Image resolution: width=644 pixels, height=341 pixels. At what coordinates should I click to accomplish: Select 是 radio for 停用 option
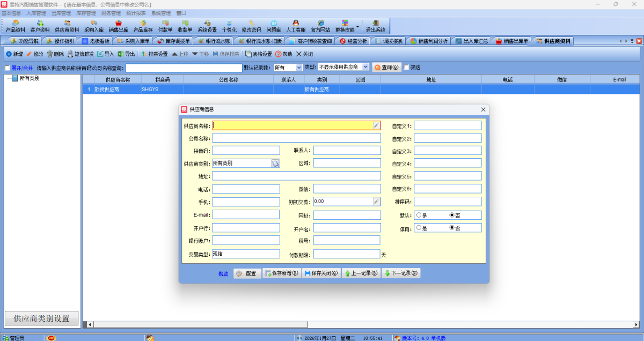coord(419,228)
